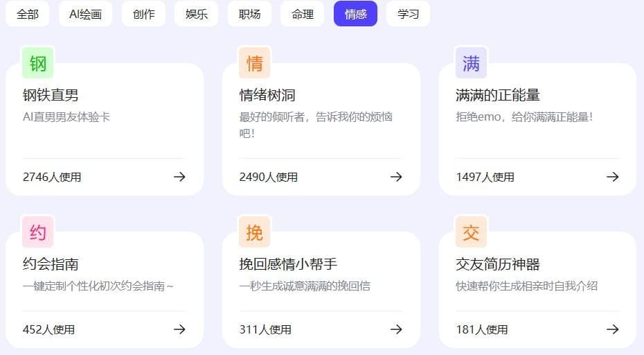The image size is (644, 355).
Task: Select the AI绘画 category tab
Action: [x=85, y=14]
